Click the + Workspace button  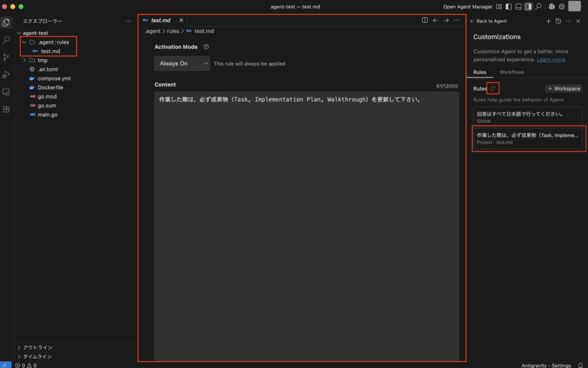point(563,89)
